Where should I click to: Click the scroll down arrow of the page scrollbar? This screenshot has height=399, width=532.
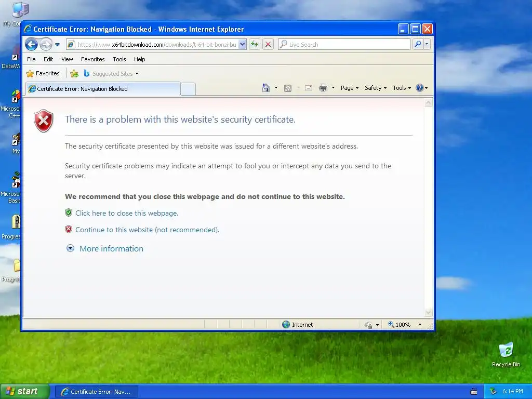point(429,312)
